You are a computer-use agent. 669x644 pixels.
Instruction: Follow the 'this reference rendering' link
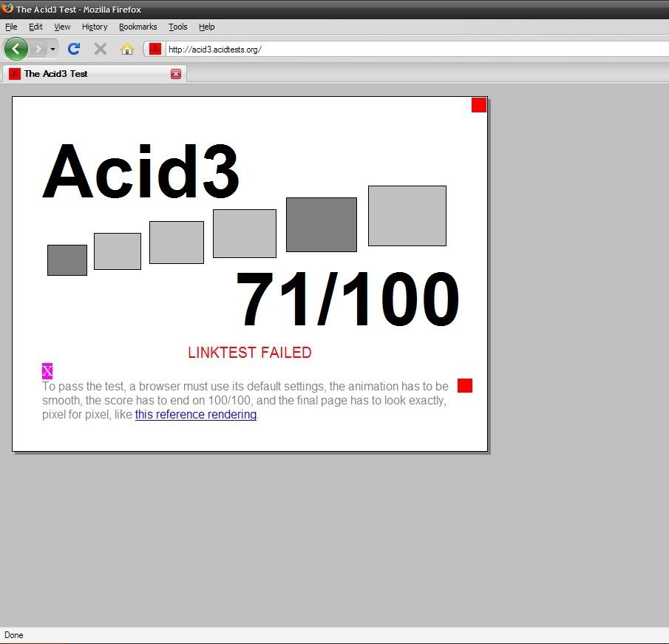pyautogui.click(x=196, y=414)
